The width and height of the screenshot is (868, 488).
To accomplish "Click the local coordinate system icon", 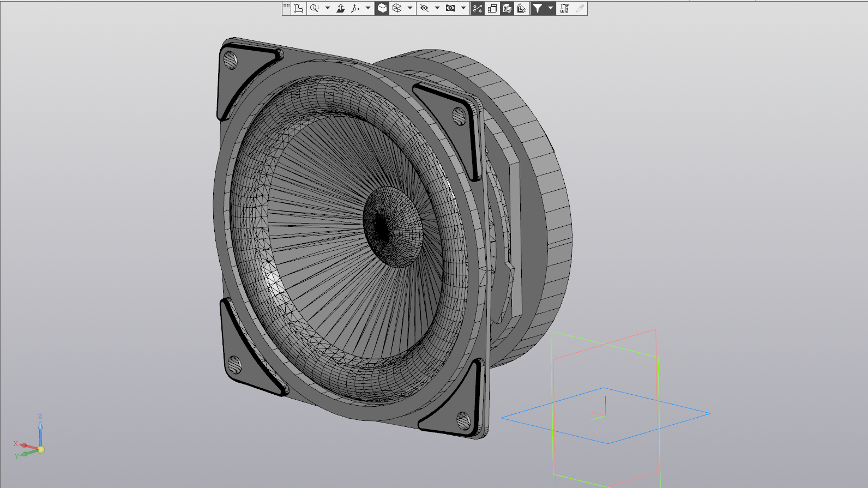I will pyautogui.click(x=299, y=8).
